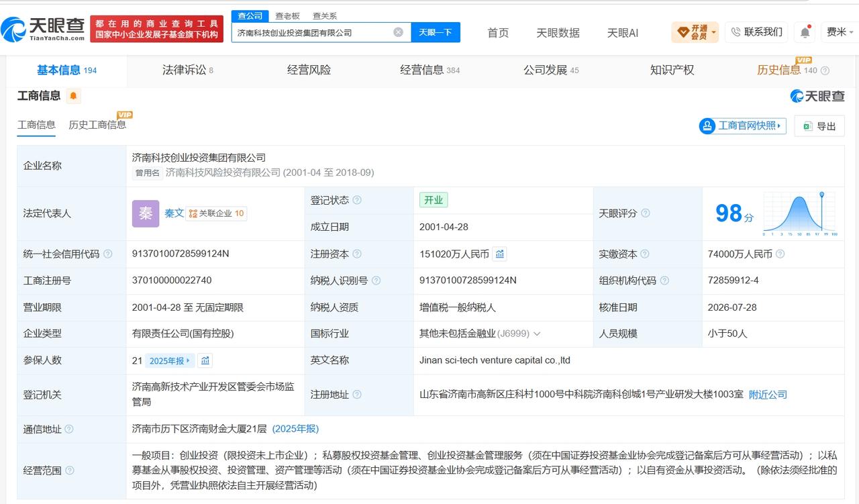Open 天眼AI navigation link
This screenshot has width=859, height=504.
pos(623,32)
